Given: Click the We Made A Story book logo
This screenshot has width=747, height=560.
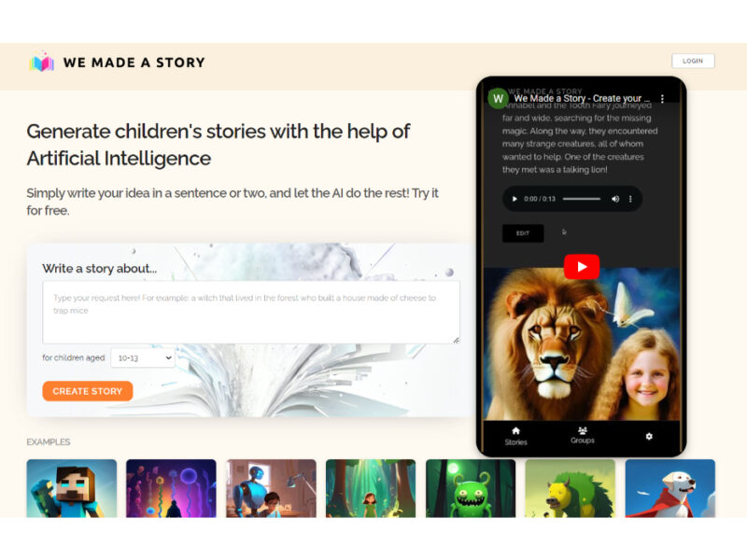Looking at the screenshot, I should [x=42, y=62].
